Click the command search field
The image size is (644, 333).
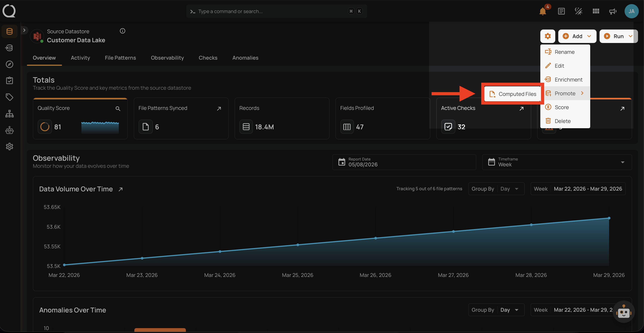[x=276, y=11]
